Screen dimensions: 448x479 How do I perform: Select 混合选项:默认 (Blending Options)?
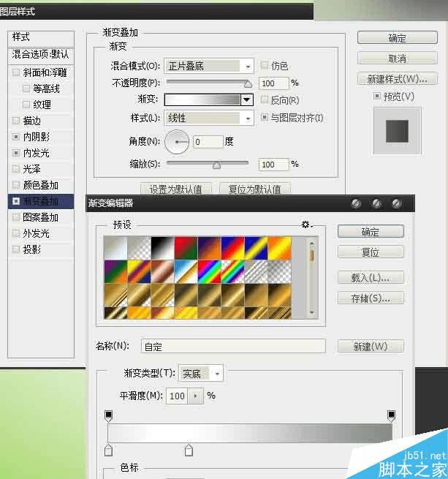click(x=41, y=55)
